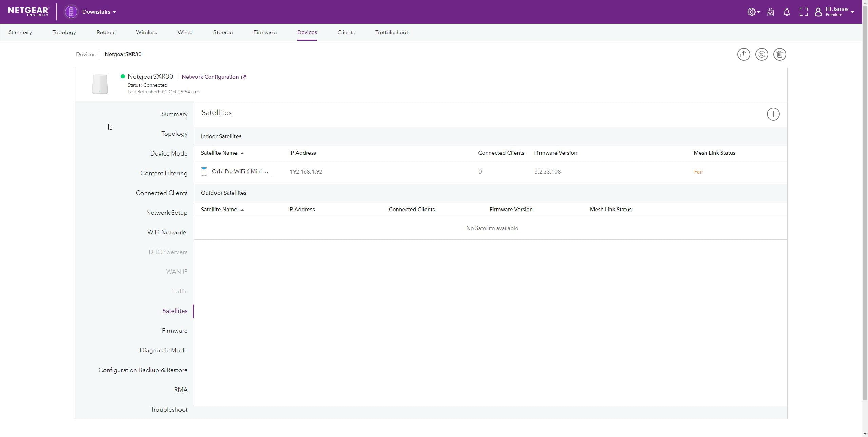Enter full screen mode icon
The height and width of the screenshot is (437, 868).
(x=803, y=12)
